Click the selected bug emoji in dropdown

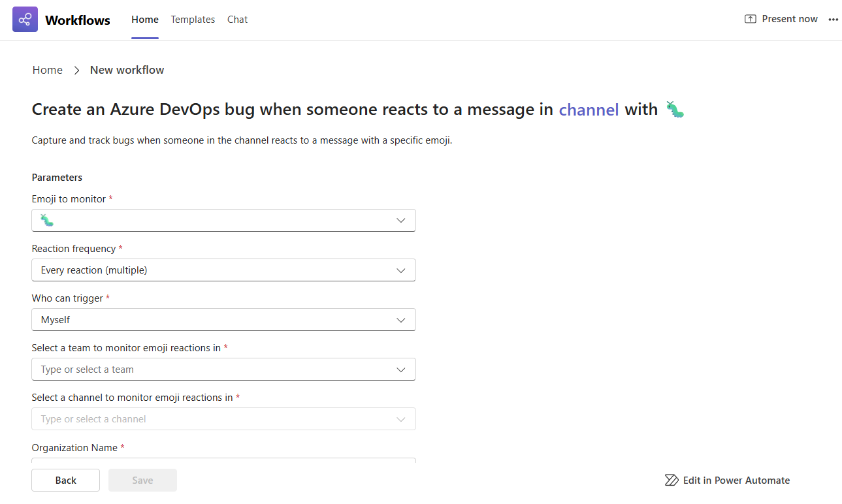click(x=47, y=221)
